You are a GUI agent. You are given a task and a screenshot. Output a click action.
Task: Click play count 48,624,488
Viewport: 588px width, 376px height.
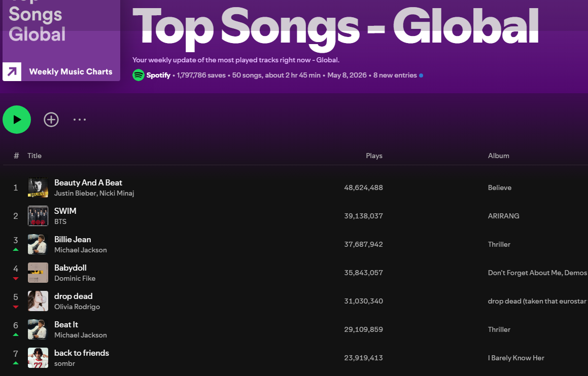point(363,187)
